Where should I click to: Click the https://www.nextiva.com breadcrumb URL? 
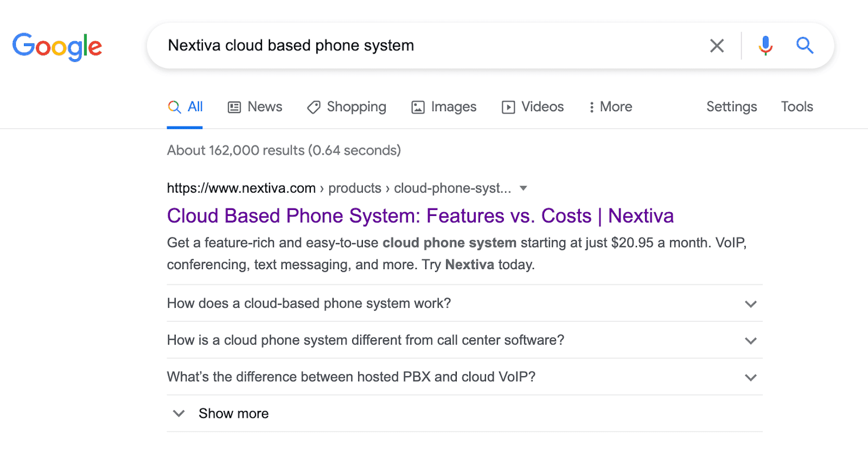pyautogui.click(x=241, y=188)
